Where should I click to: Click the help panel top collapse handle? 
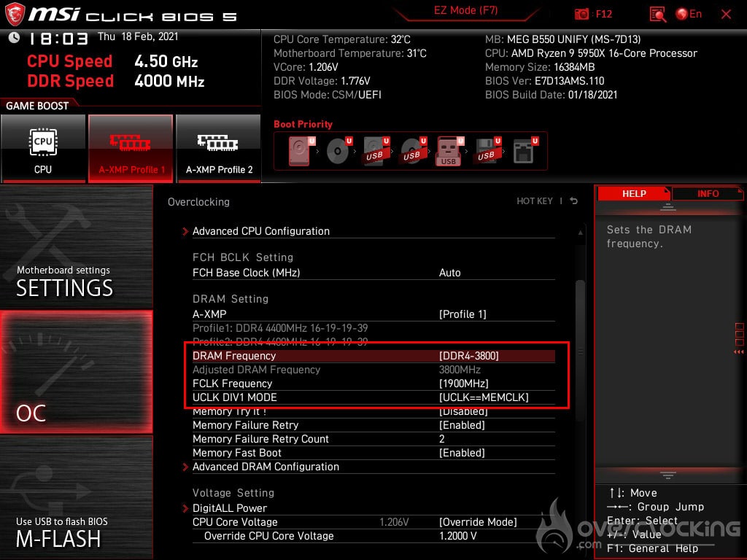click(x=668, y=207)
